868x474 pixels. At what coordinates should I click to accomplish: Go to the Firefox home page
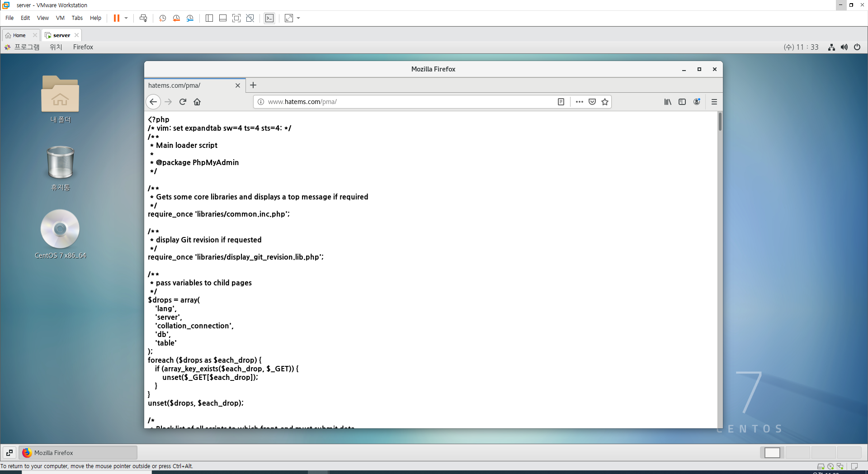point(197,102)
